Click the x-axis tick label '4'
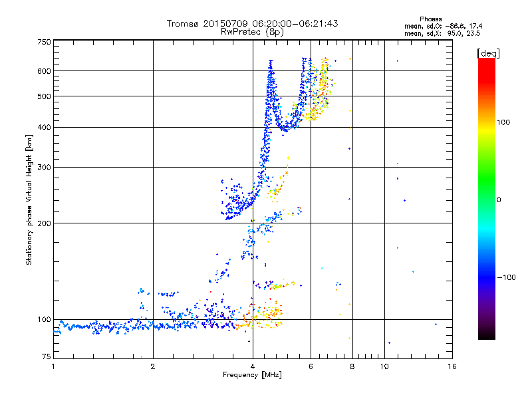The width and height of the screenshot is (532, 399). coord(253,366)
